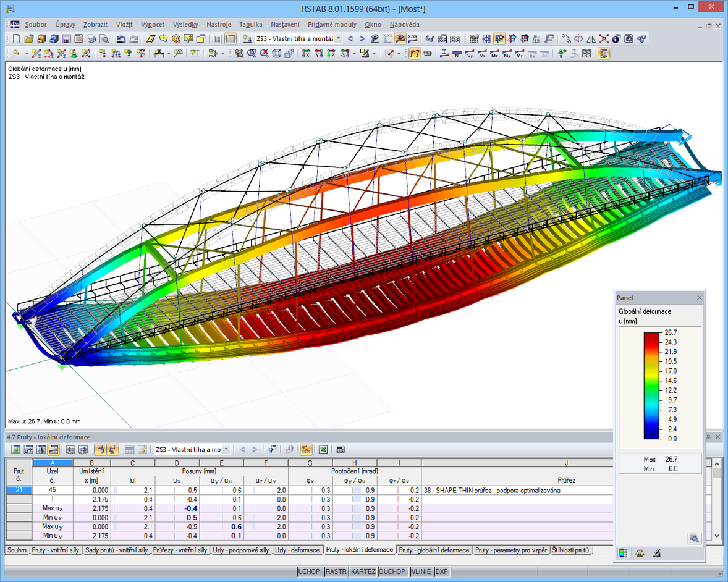
Task: Toggle the results eye icon
Action: [400, 38]
